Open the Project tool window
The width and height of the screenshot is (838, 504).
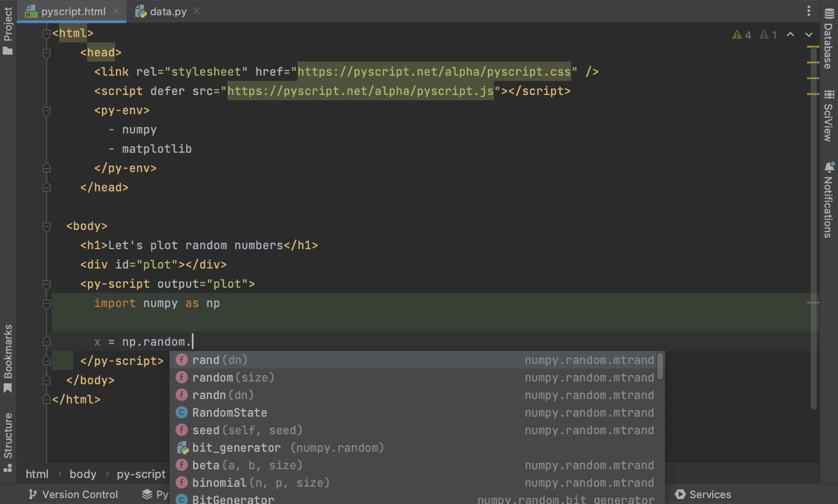(8, 30)
